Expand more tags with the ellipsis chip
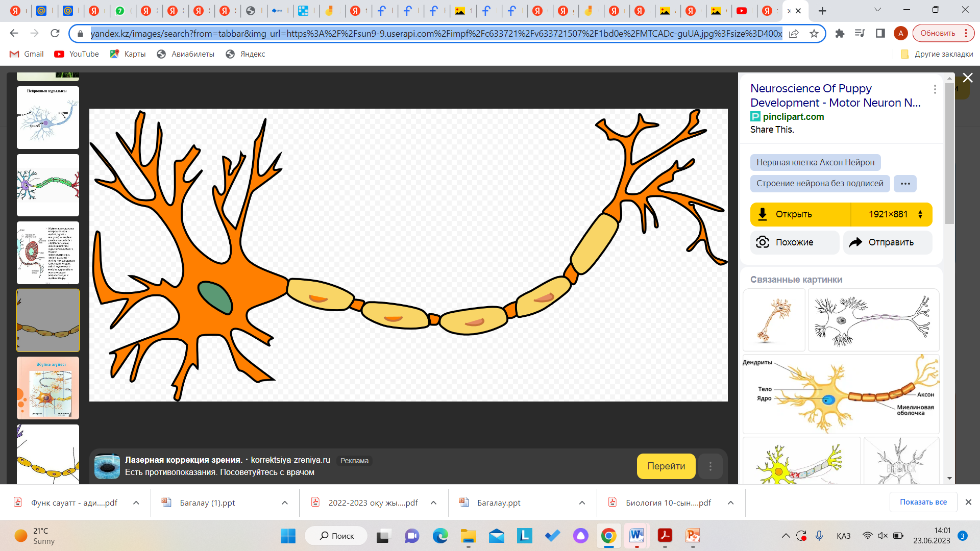This screenshot has width=980, height=551. [905, 184]
